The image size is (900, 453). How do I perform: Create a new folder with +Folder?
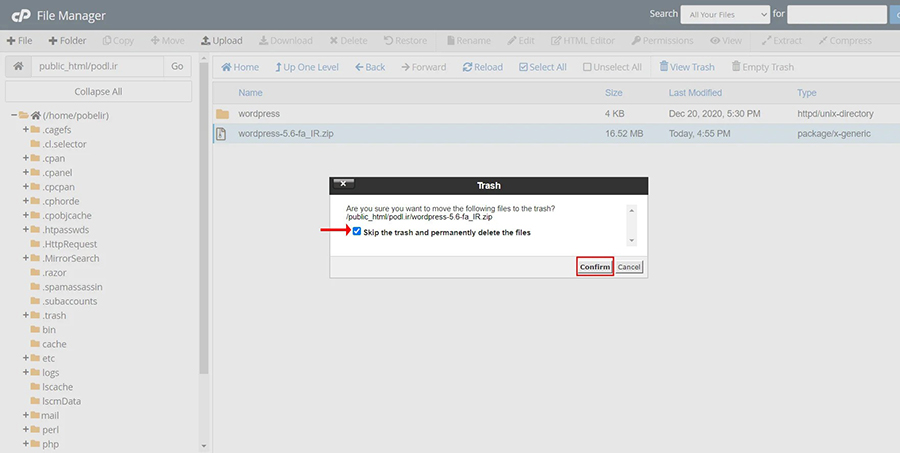pos(66,41)
